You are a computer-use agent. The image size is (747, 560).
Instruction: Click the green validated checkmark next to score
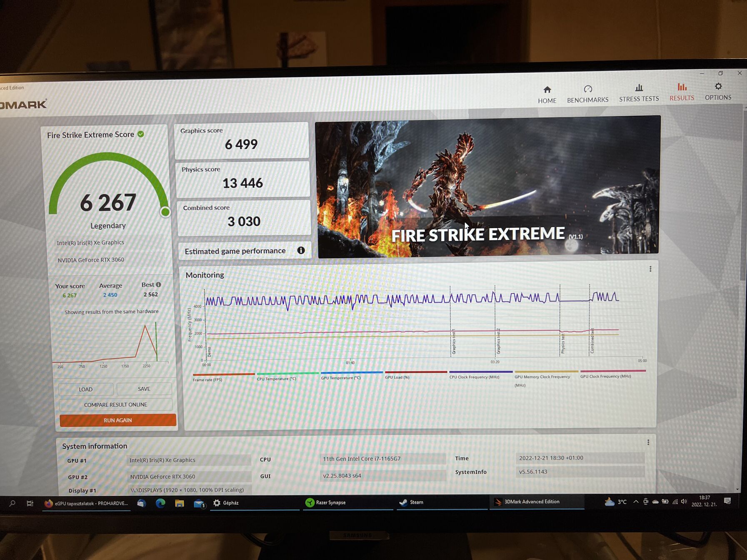point(141,134)
